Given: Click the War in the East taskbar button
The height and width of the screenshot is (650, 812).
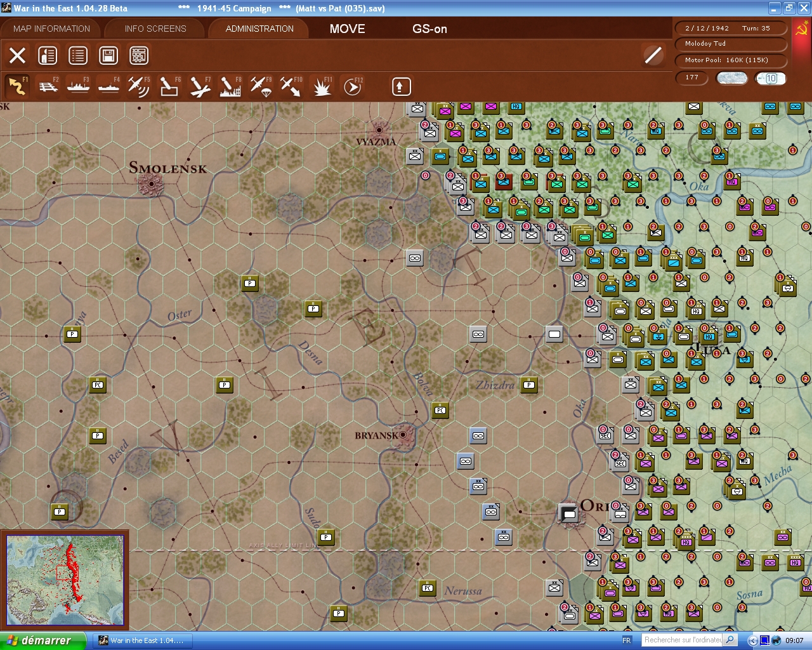Looking at the screenshot, I should 141,640.
